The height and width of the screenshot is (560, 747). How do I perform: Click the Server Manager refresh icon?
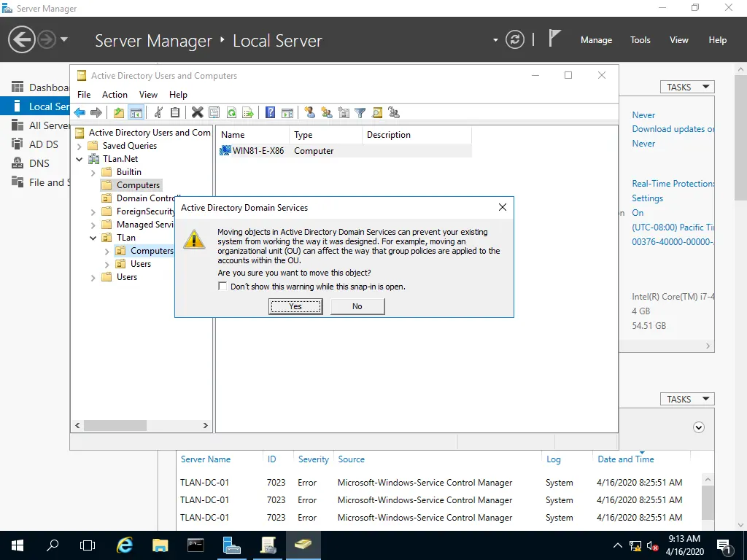tap(515, 39)
